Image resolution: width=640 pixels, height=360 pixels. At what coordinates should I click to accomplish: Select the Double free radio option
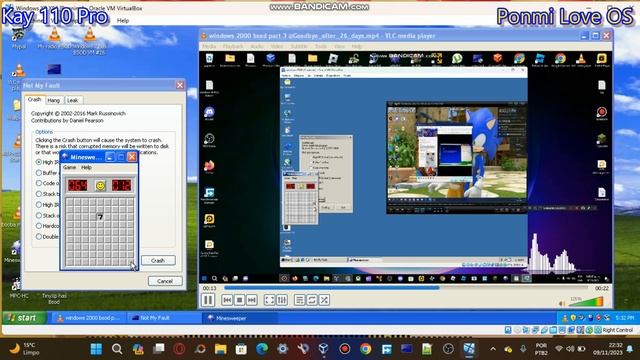tap(39, 236)
